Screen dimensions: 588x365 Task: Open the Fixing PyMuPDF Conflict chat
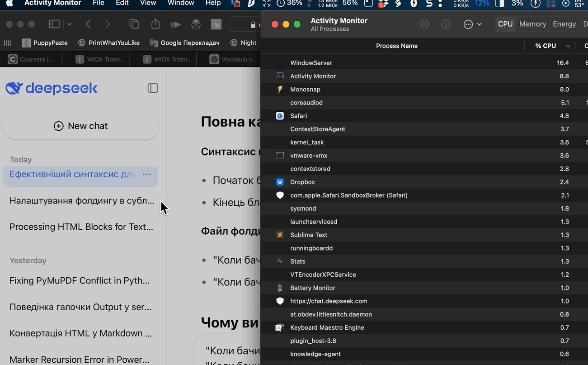[80, 280]
